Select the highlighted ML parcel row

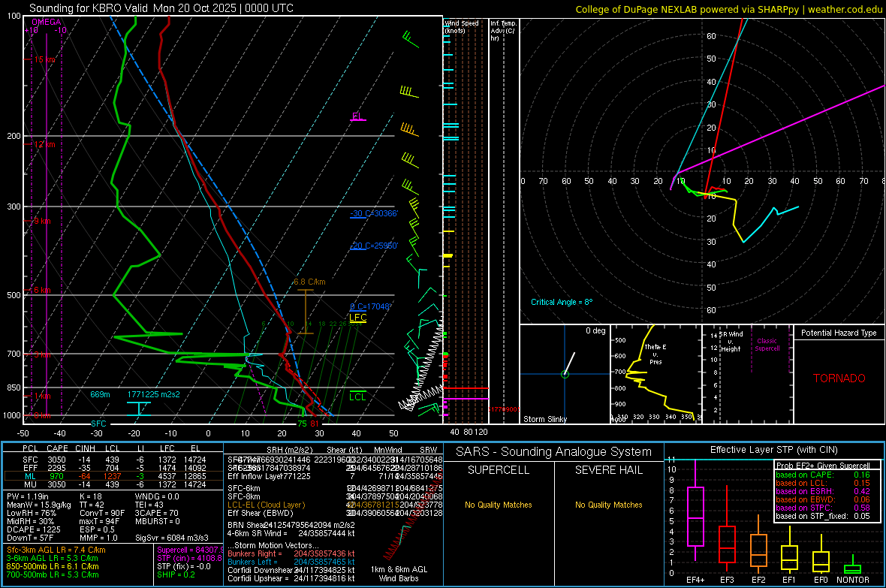[x=114, y=476]
